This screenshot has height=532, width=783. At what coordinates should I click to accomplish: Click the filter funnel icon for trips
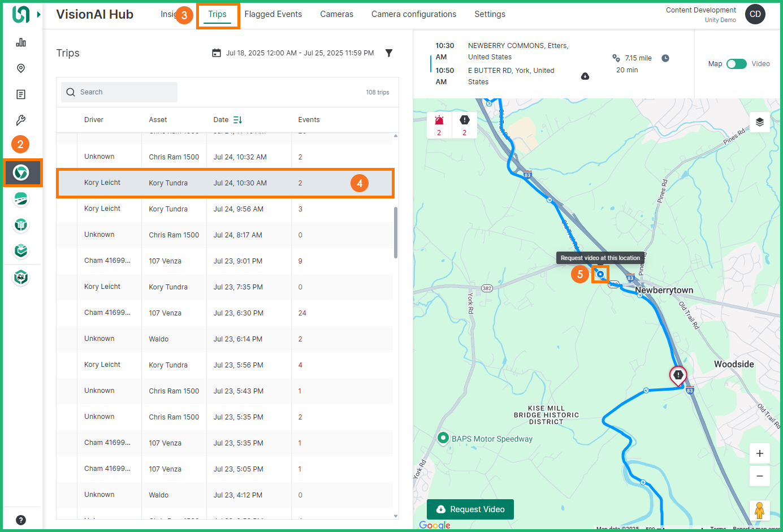[389, 53]
